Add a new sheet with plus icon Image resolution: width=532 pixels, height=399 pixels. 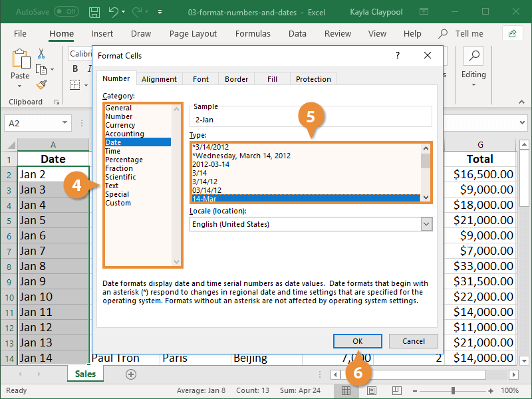tap(131, 374)
